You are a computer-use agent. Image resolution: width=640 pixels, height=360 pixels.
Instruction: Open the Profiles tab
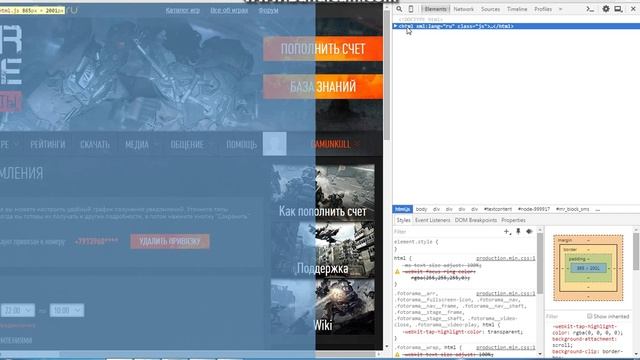[x=543, y=9]
